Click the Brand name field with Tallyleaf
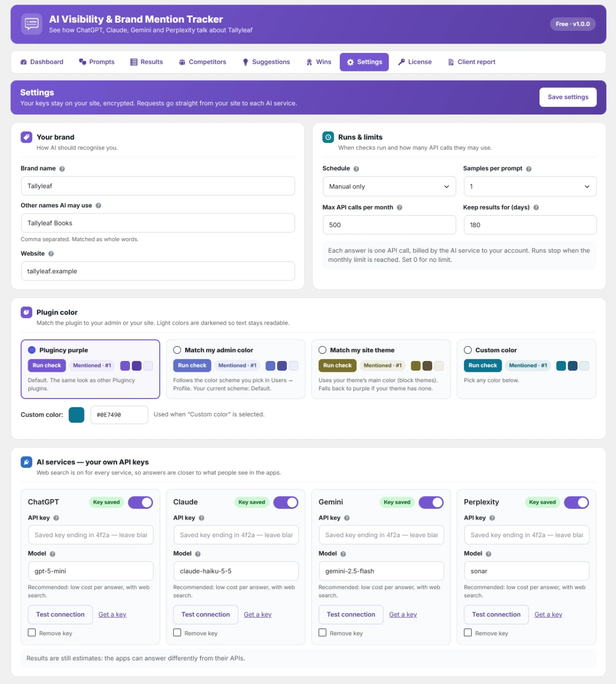The image size is (616, 684). (158, 186)
